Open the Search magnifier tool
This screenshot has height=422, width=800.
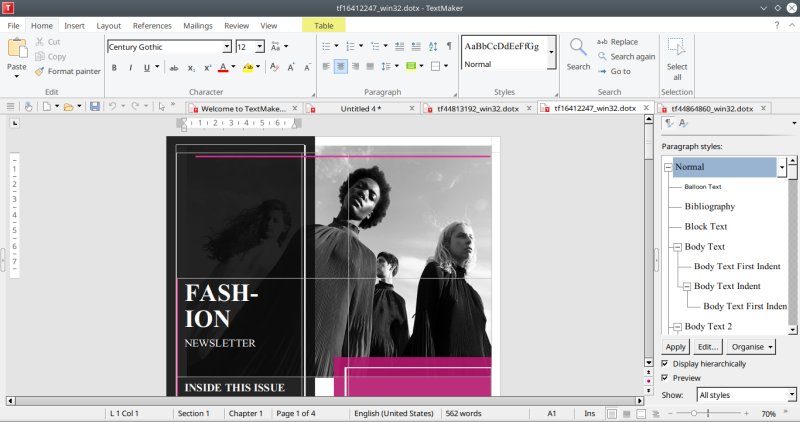point(578,47)
